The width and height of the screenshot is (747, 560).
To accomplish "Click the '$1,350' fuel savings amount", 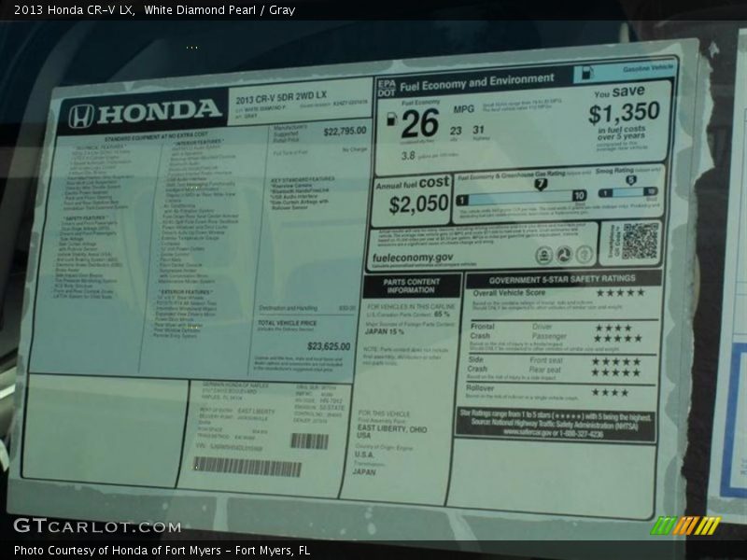I will click(624, 113).
